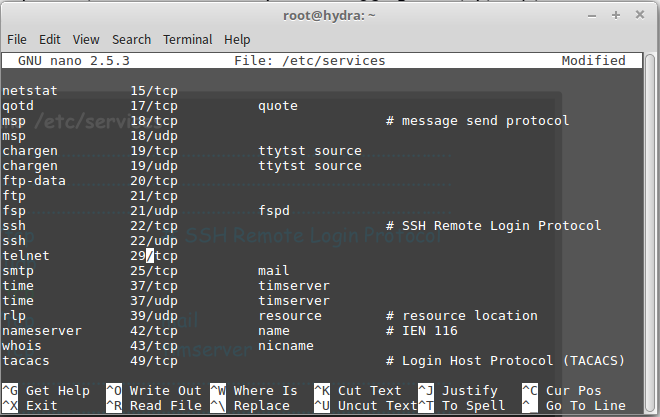Screen dimensions: 660x417
Task: Click the 'rlp' service name
Action: coord(14,316)
